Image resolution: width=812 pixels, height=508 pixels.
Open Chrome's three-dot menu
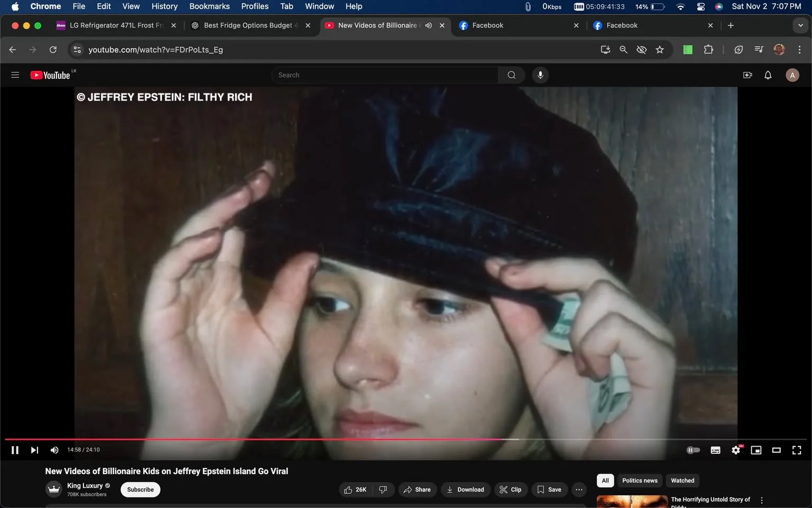pyautogui.click(x=799, y=50)
